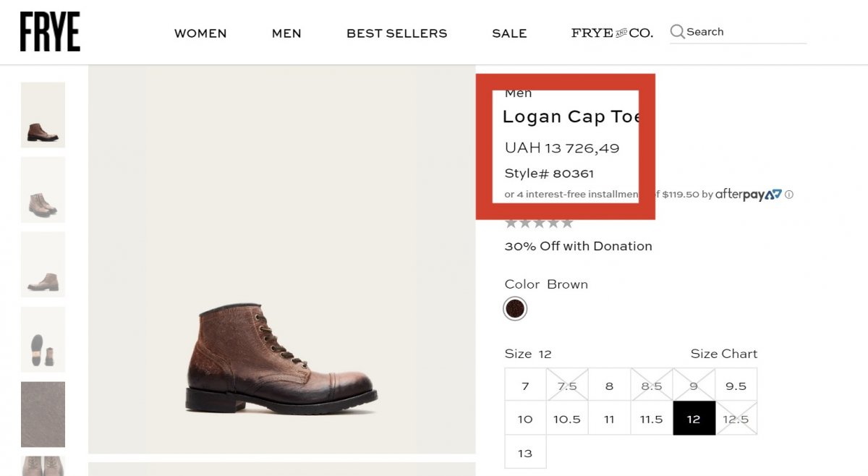Select size 7
The height and width of the screenshot is (476, 868).
point(525,386)
